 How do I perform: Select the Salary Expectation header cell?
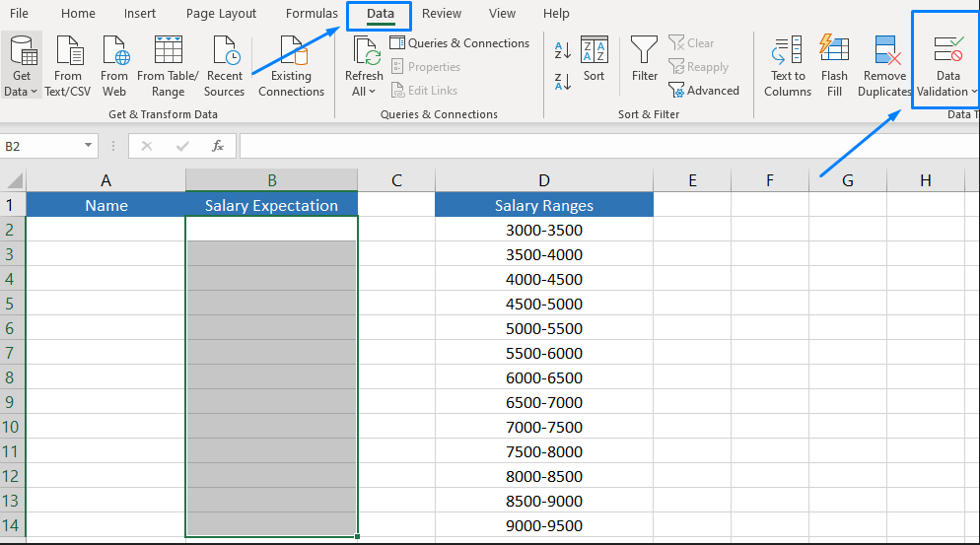(x=272, y=205)
